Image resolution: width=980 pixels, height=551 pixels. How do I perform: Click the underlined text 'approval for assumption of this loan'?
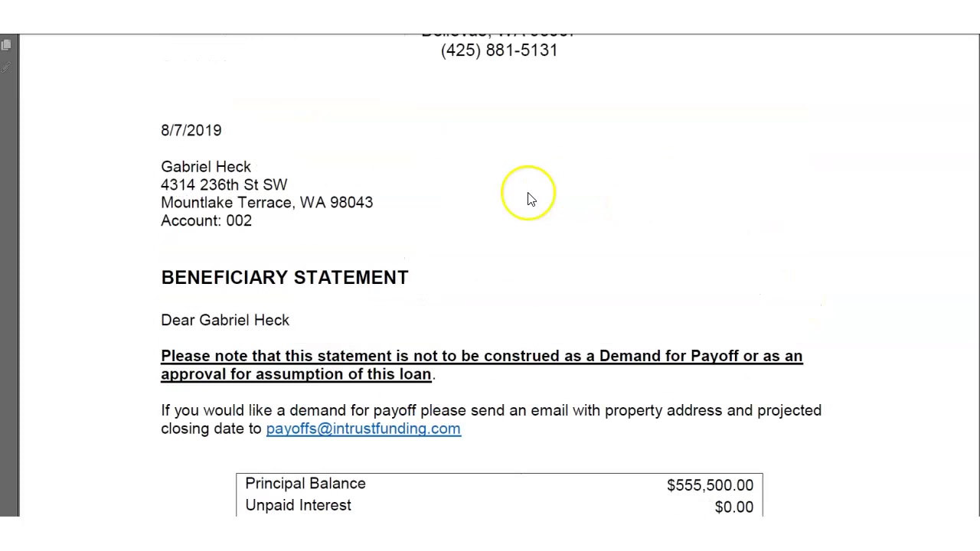coord(296,374)
